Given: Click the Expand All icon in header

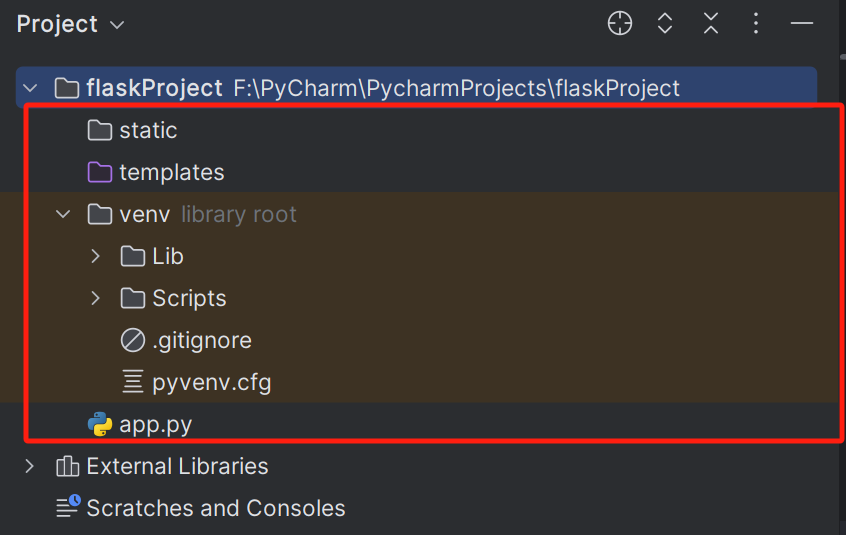Looking at the screenshot, I should pyautogui.click(x=665, y=24).
